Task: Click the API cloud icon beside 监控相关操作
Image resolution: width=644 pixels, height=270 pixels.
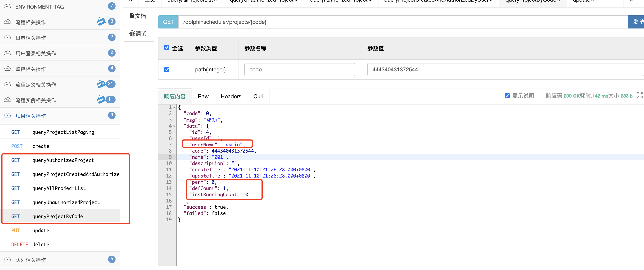Action: click(x=7, y=69)
